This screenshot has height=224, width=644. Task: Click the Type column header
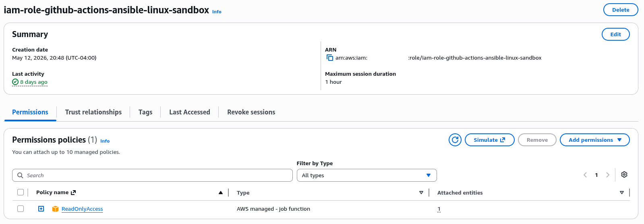[243, 193]
